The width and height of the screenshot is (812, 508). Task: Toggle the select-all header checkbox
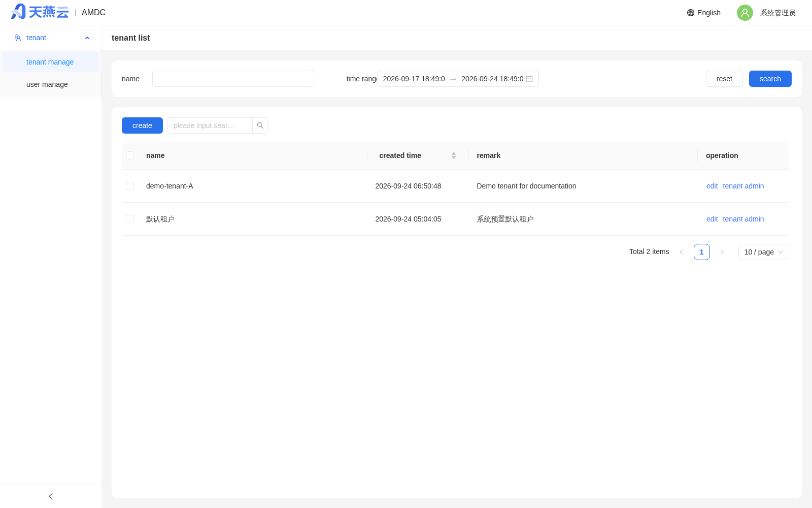[x=130, y=155]
